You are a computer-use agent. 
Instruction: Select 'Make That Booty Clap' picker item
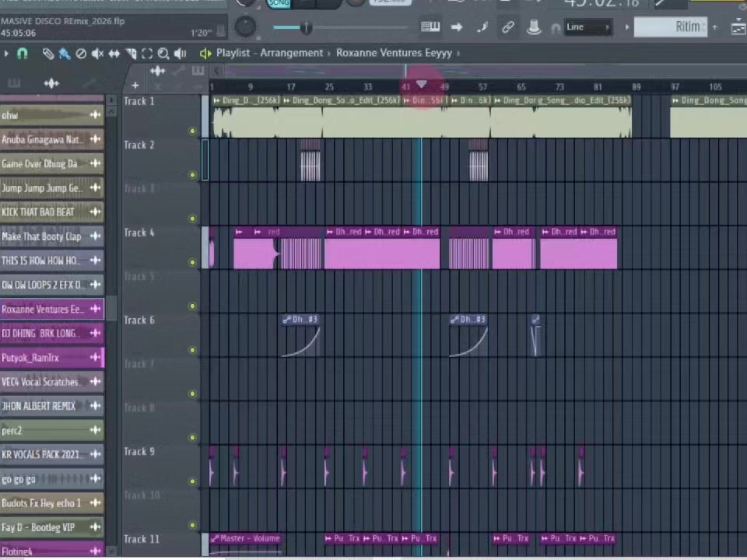(x=52, y=236)
